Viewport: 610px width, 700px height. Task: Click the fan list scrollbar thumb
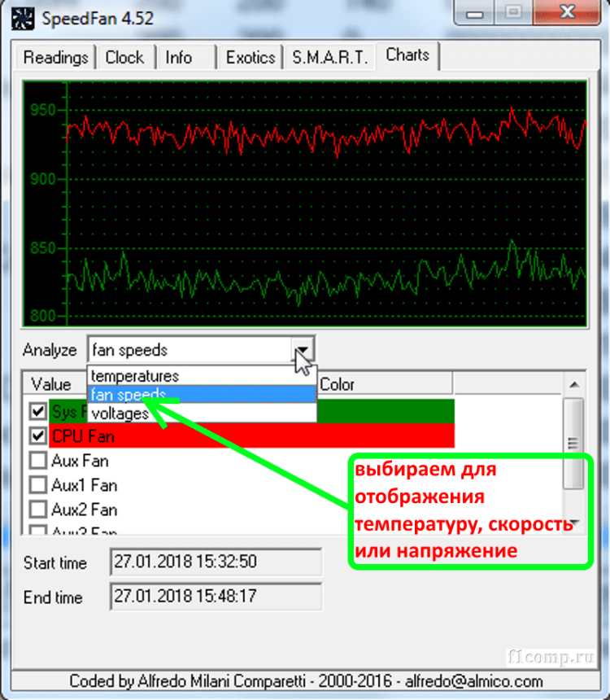[573, 444]
